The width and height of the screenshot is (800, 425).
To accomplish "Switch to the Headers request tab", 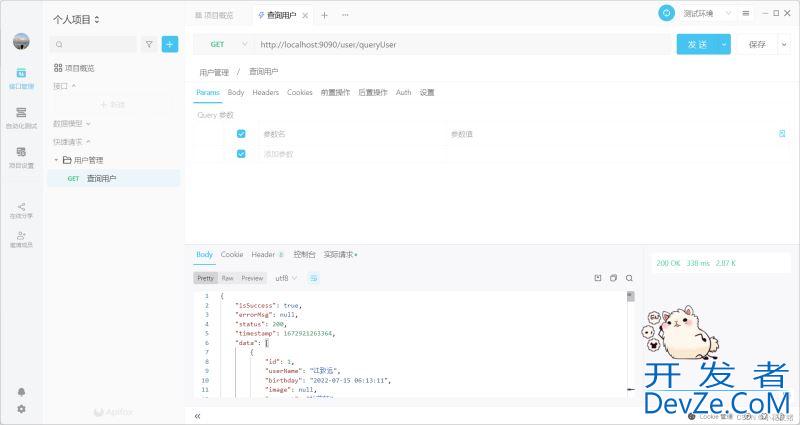I will click(x=265, y=92).
